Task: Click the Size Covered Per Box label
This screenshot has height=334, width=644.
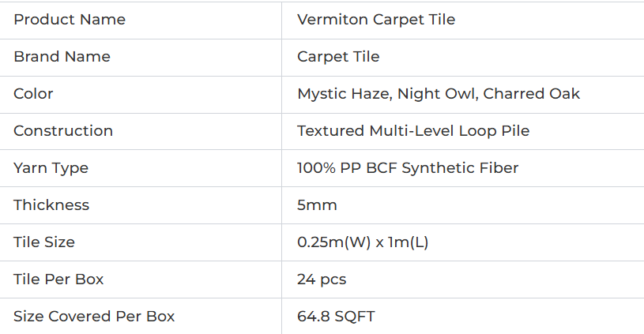Action: click(x=94, y=316)
